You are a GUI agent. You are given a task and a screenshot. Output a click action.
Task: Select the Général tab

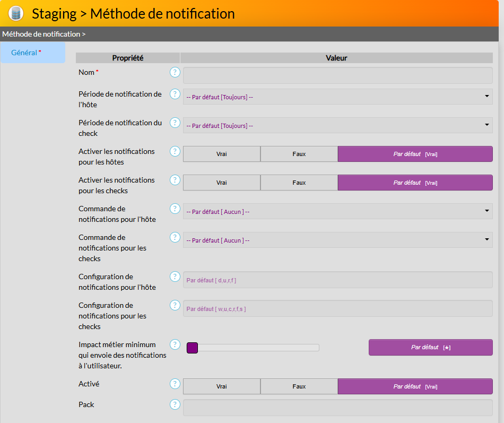point(24,53)
